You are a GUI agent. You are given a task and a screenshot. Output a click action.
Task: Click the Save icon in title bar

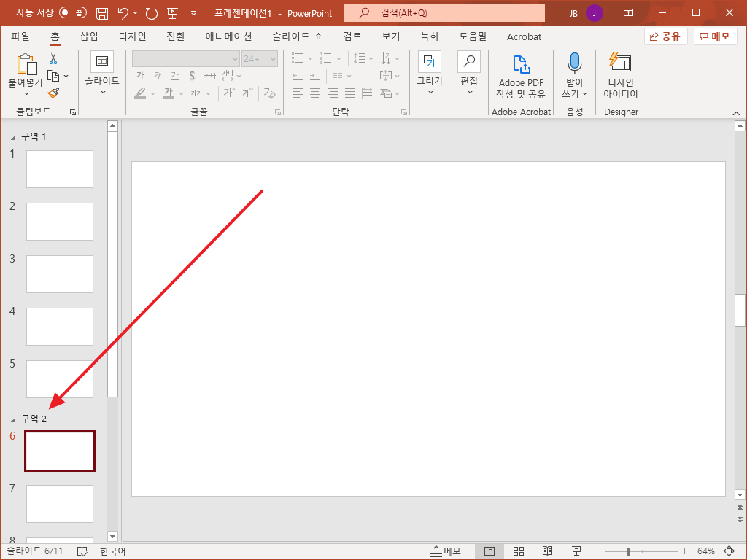click(102, 13)
